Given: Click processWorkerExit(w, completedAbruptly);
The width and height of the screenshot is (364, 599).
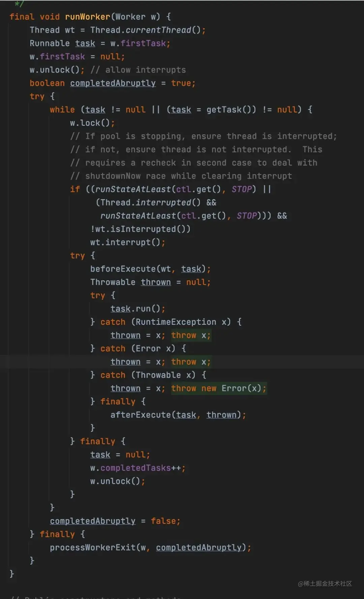Looking at the screenshot, I should point(151,547).
